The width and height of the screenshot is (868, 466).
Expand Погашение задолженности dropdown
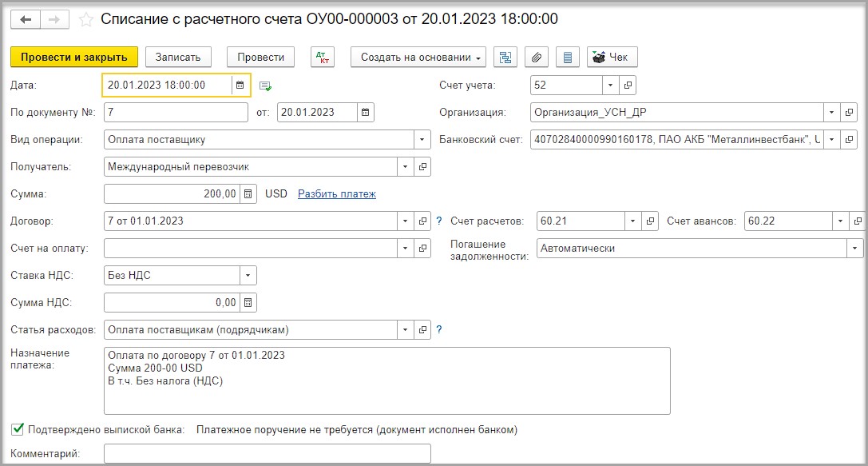(854, 249)
